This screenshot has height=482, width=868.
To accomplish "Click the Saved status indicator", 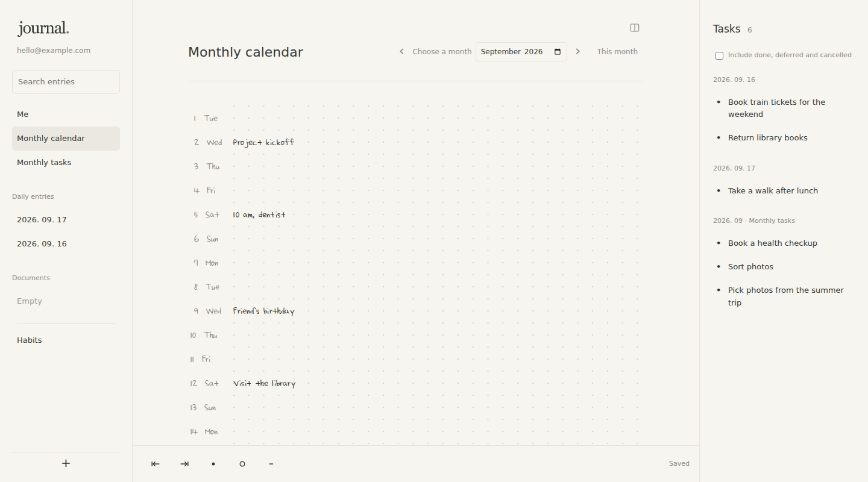I will pyautogui.click(x=679, y=464).
